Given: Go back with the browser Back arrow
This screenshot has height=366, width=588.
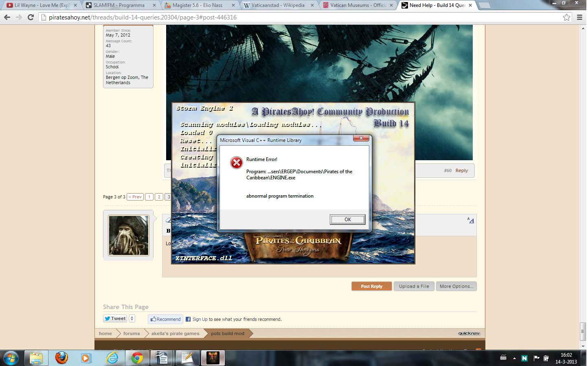Looking at the screenshot, I should [7, 17].
